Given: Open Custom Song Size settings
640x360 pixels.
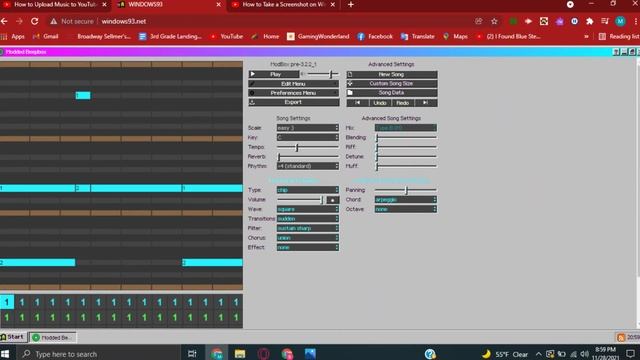Looking at the screenshot, I should click(391, 84).
